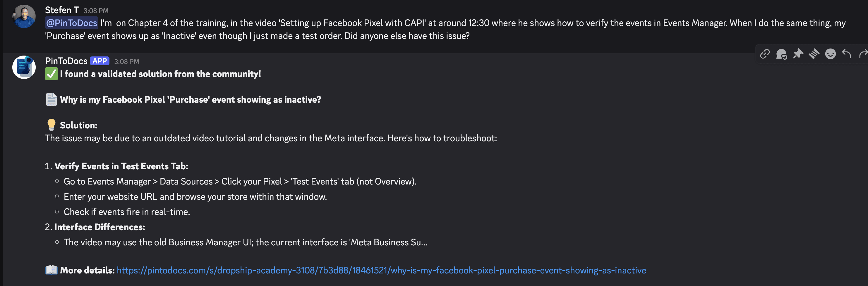The height and width of the screenshot is (286, 868).
Task: Click the green checkmark emoji in bot reply
Action: click(51, 74)
